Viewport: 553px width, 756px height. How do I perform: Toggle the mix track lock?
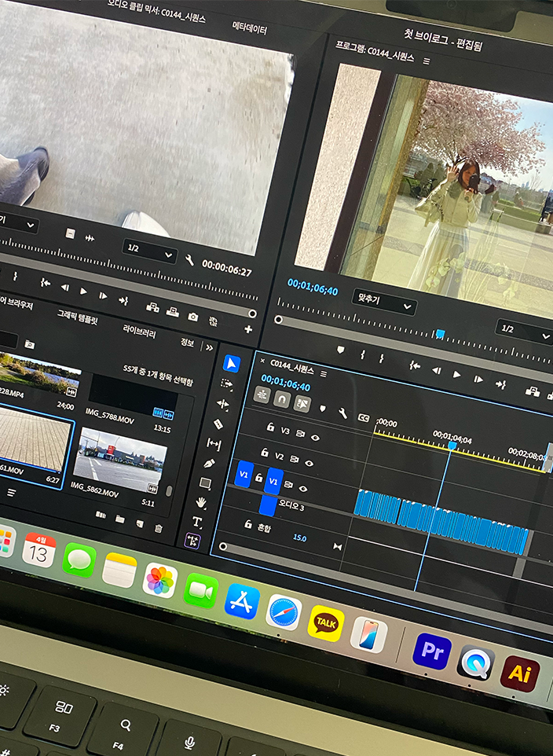tap(248, 523)
